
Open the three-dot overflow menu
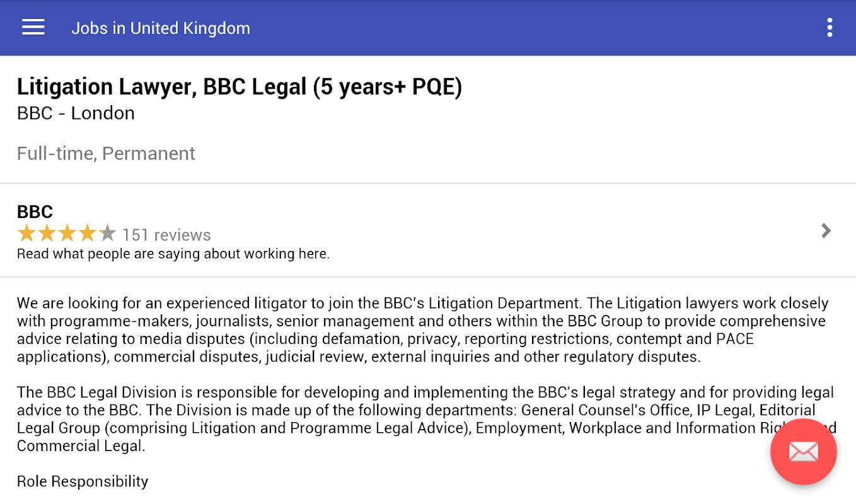830,28
